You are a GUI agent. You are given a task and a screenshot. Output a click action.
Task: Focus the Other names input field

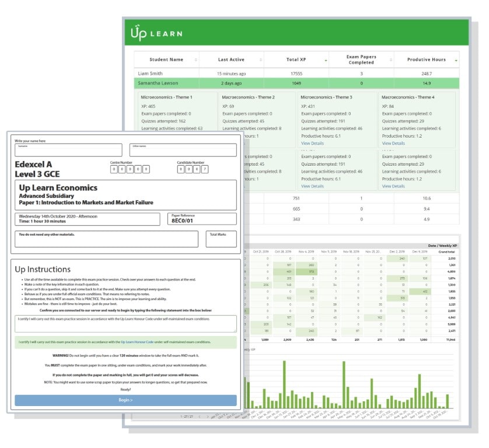183,150
